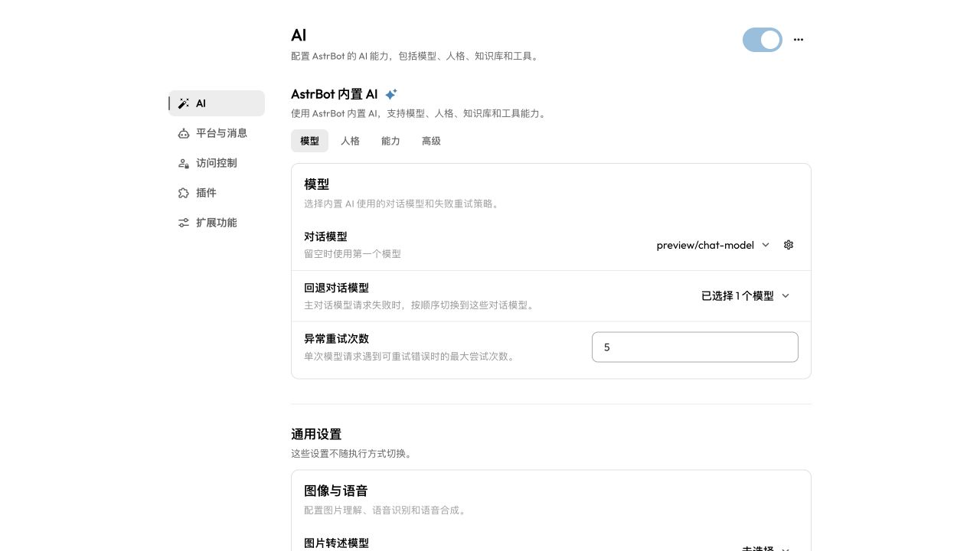Open the three-dots more options menu
This screenshot has height=551, width=980.
tap(799, 40)
